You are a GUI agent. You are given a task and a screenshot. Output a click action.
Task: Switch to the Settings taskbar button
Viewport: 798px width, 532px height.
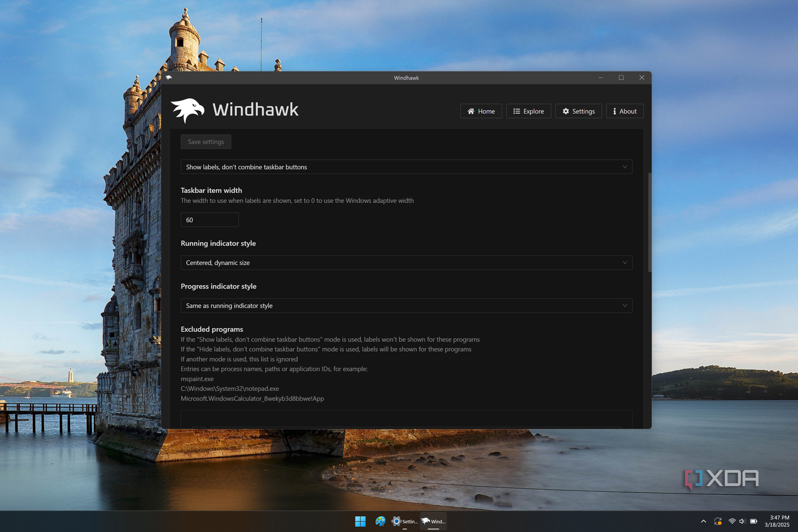pyautogui.click(x=405, y=521)
